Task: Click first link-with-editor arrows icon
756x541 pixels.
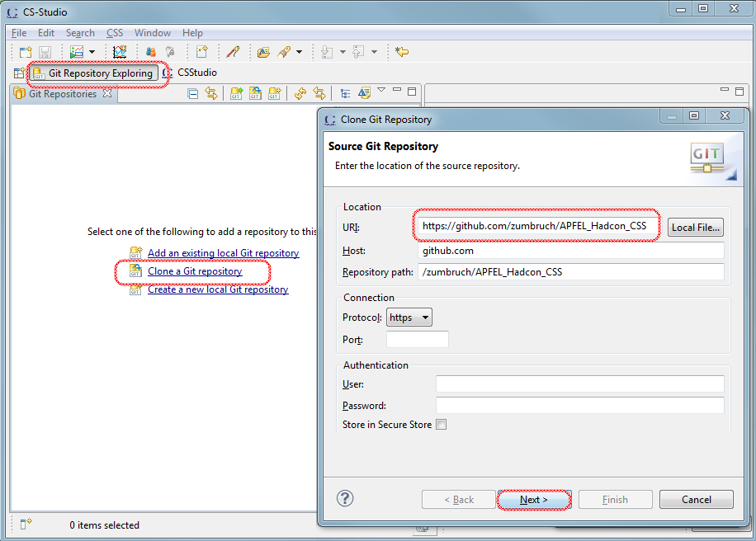Action: click(x=211, y=93)
